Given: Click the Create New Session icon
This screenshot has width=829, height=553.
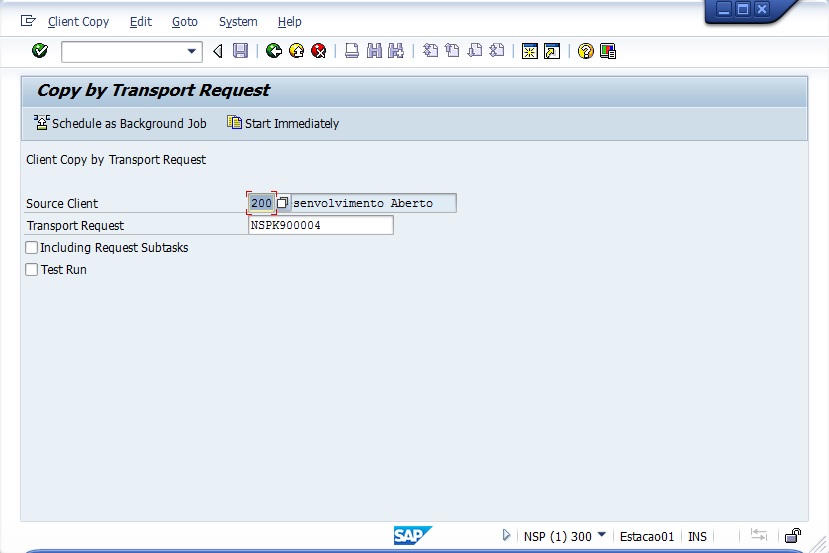Looking at the screenshot, I should click(530, 51).
